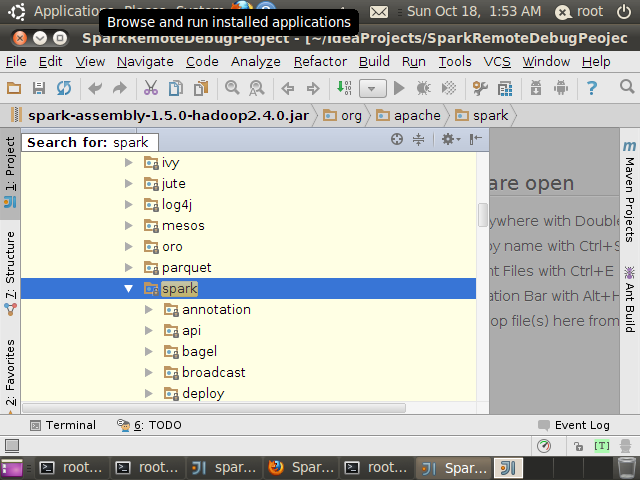The height and width of the screenshot is (480, 640).
Task: Open the Edit menu
Action: (x=51, y=62)
